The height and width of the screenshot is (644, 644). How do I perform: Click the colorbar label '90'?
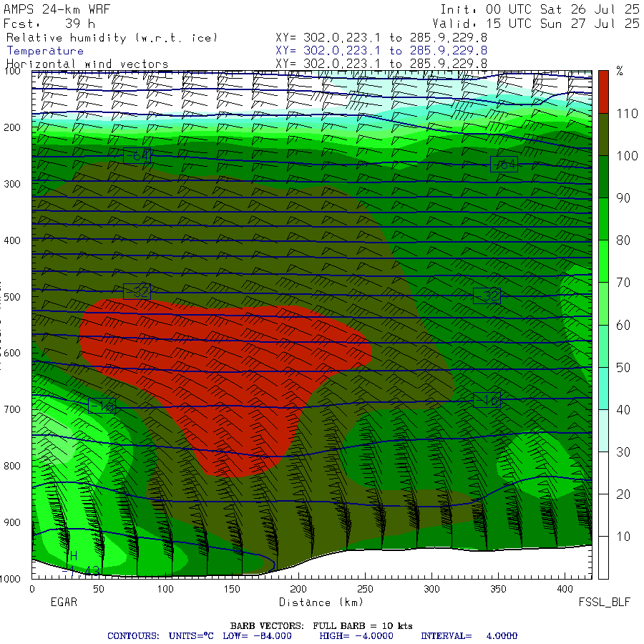coord(623,198)
